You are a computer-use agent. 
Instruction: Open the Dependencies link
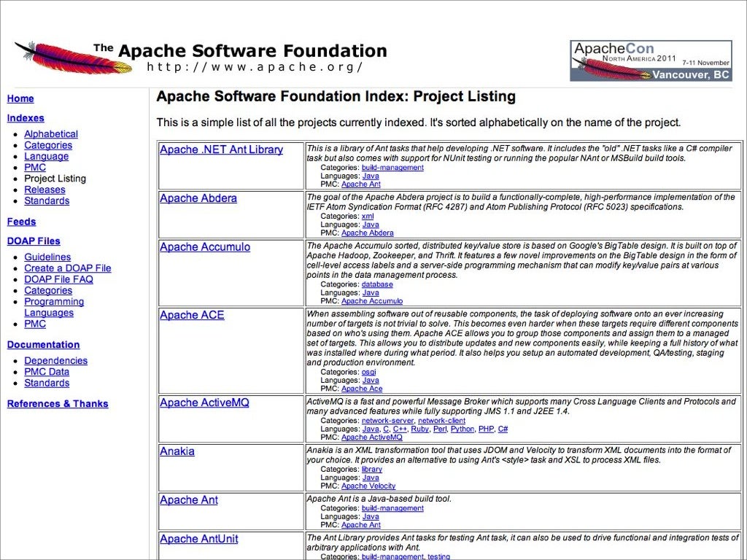tap(55, 361)
